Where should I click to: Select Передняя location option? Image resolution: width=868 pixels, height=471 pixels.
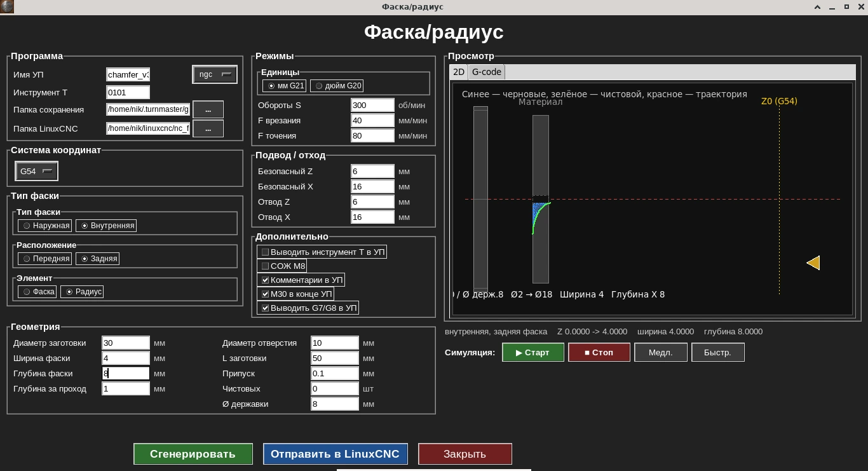point(45,259)
